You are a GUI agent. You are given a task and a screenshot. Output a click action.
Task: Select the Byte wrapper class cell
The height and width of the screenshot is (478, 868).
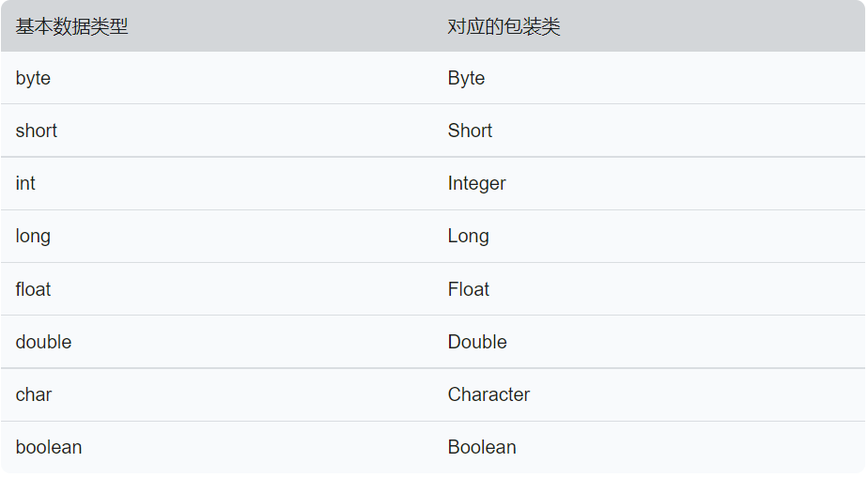466,78
